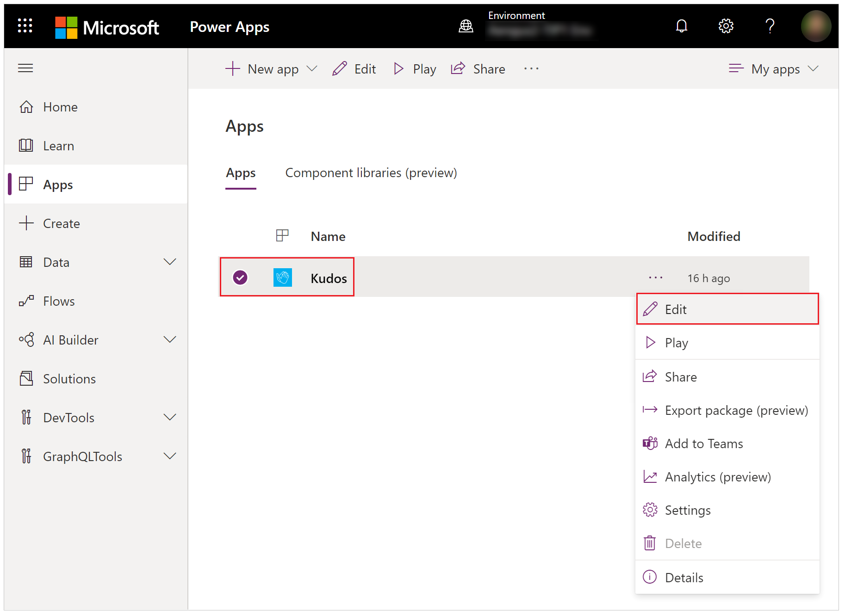Click the Power Apps title
845x616 pixels.
(x=230, y=28)
